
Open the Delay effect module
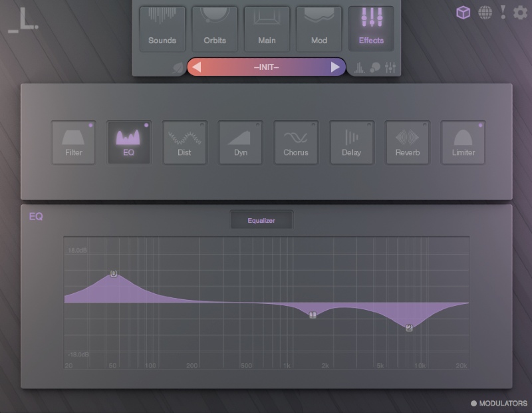(352, 142)
